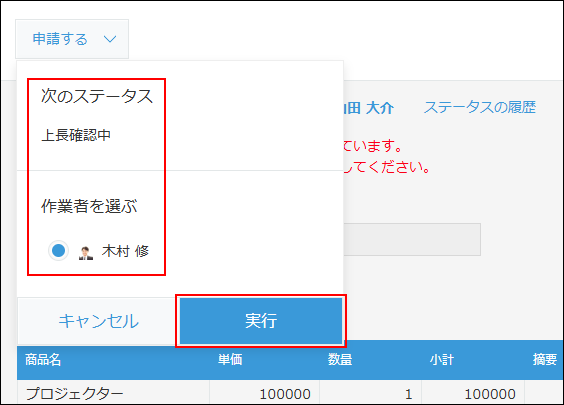Screen dimensions: 564x405
Task: Click the 実行 button
Action: point(261,320)
